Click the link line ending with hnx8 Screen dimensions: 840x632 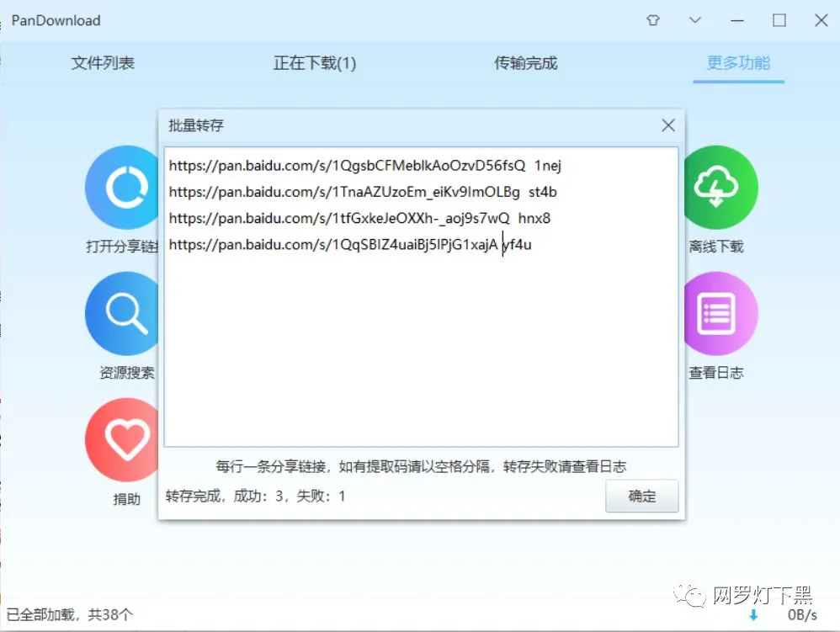pos(359,218)
